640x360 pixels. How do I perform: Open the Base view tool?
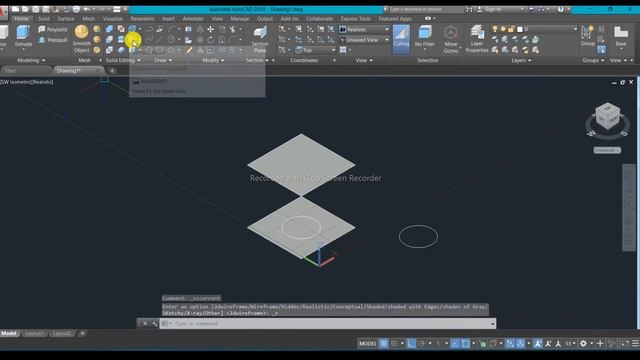click(621, 36)
